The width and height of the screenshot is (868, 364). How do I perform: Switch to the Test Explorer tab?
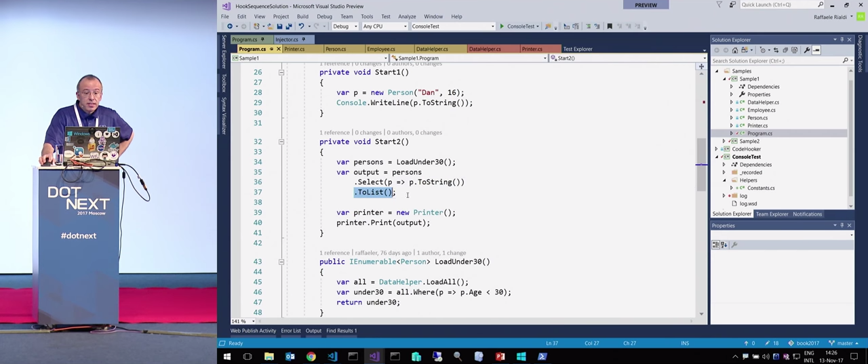pos(578,49)
